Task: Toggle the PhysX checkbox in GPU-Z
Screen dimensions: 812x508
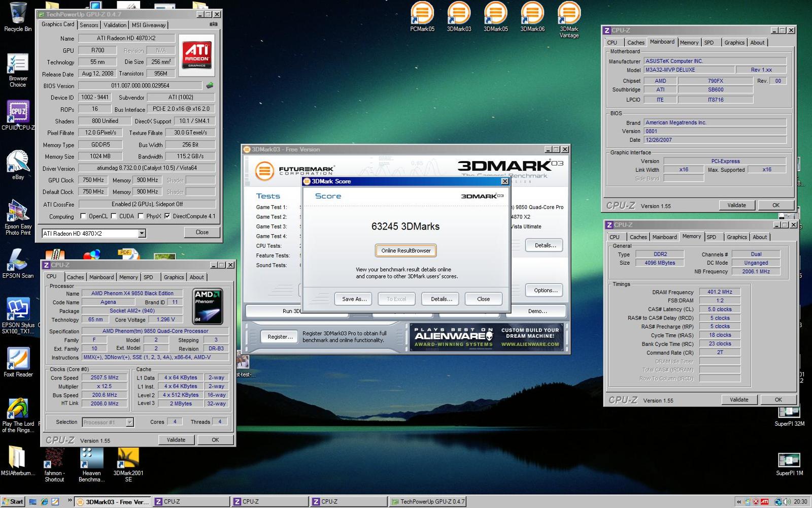Action: click(x=141, y=216)
